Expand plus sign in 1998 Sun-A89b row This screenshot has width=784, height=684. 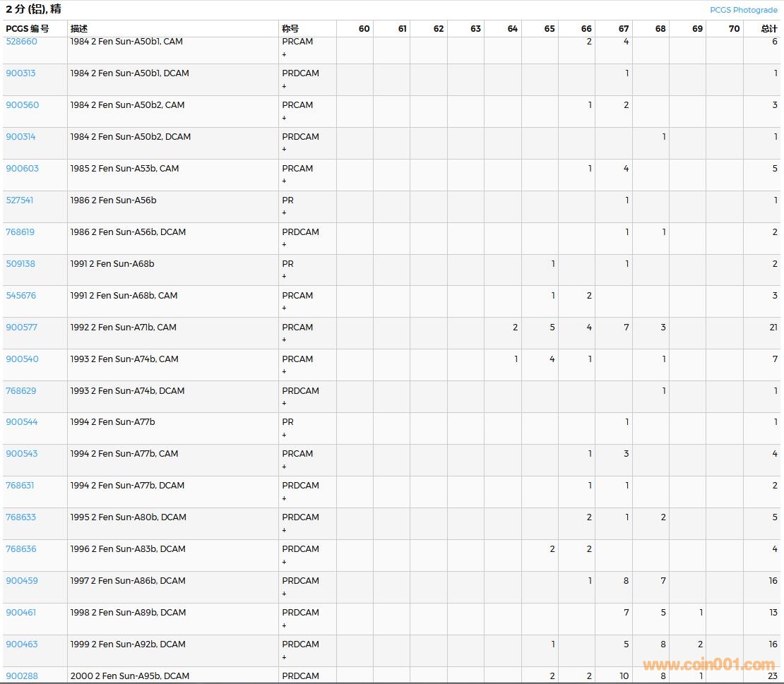coord(285,625)
